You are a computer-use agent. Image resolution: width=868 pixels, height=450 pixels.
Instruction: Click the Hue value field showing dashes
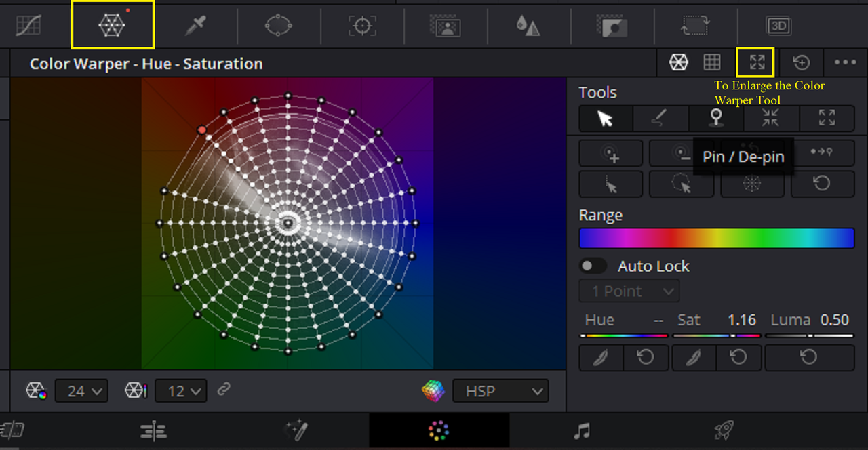click(658, 320)
